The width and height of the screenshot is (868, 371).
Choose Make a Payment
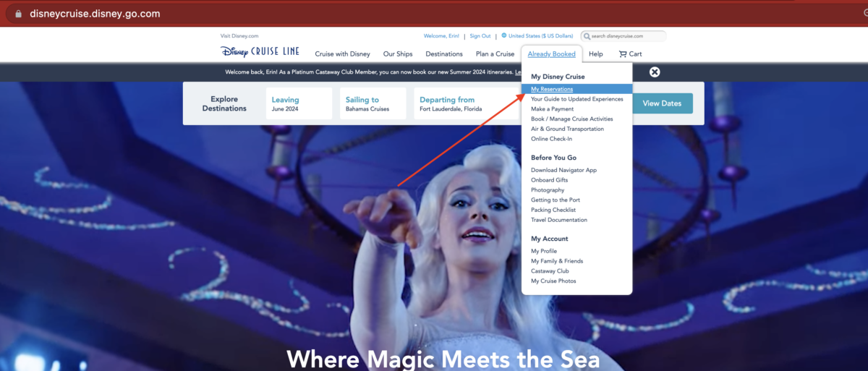(x=553, y=109)
